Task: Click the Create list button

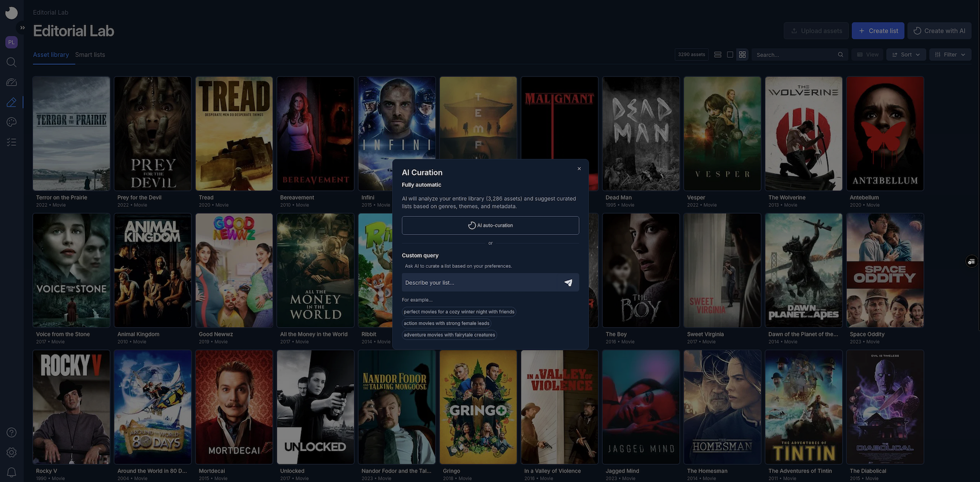Action: [x=878, y=31]
